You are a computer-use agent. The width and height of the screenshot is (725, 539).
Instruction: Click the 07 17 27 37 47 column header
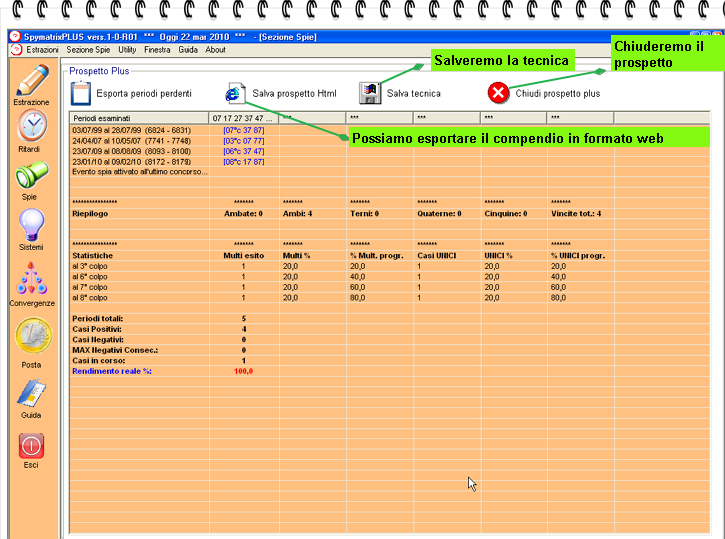point(244,118)
